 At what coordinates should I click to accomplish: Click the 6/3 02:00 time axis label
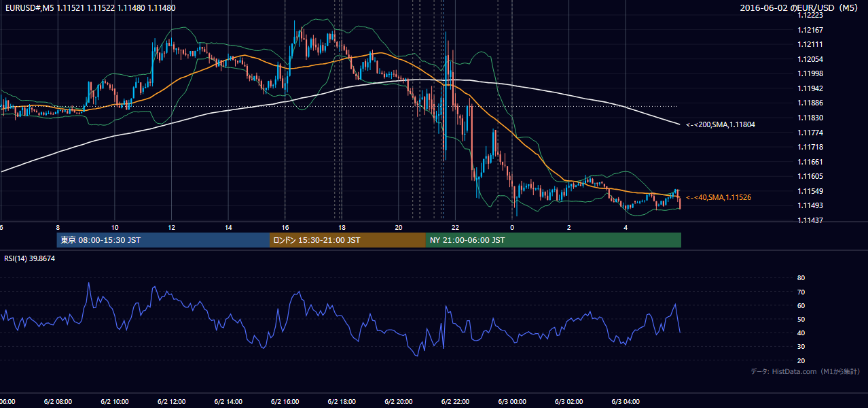point(568,402)
